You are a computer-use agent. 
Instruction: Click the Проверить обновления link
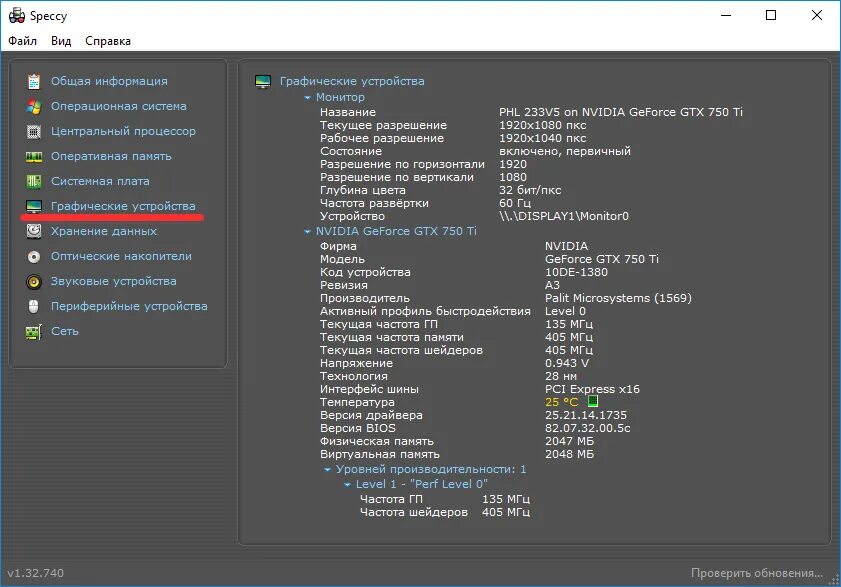click(x=757, y=573)
